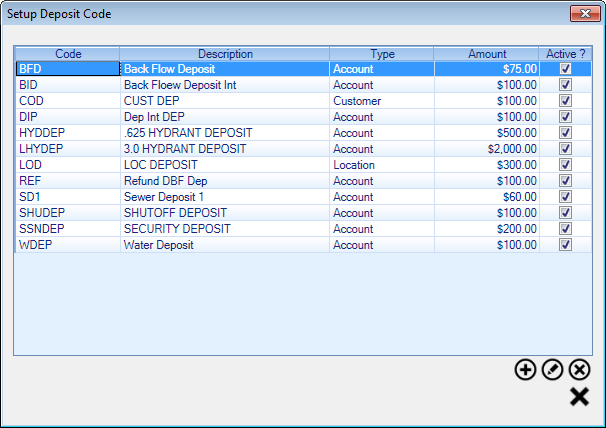
Task: Click the Type column header
Action: coord(382,54)
